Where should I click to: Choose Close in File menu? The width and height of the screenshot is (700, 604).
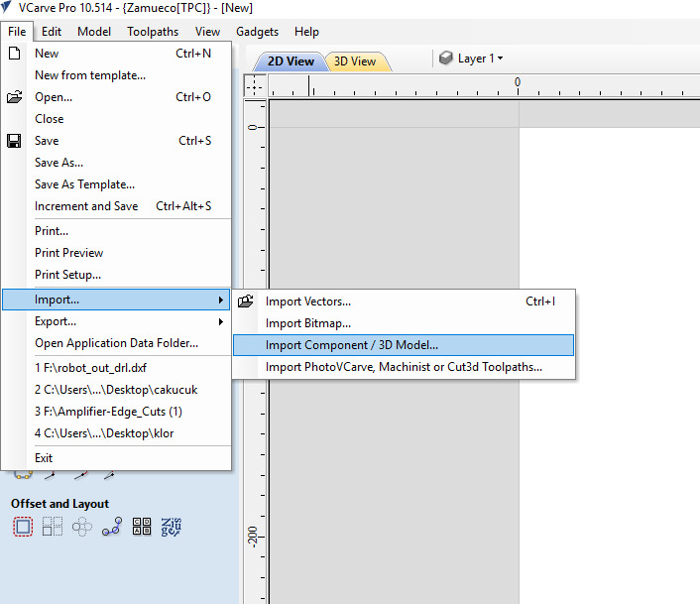point(116,119)
